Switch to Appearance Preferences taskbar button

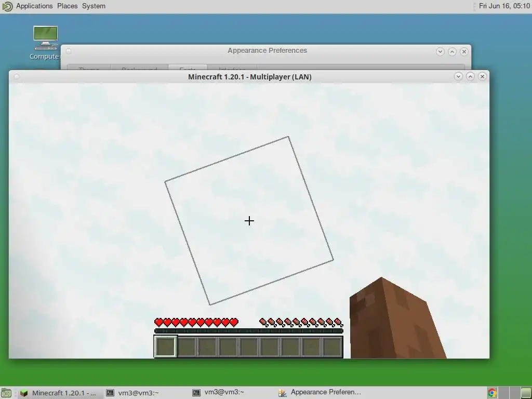click(320, 393)
